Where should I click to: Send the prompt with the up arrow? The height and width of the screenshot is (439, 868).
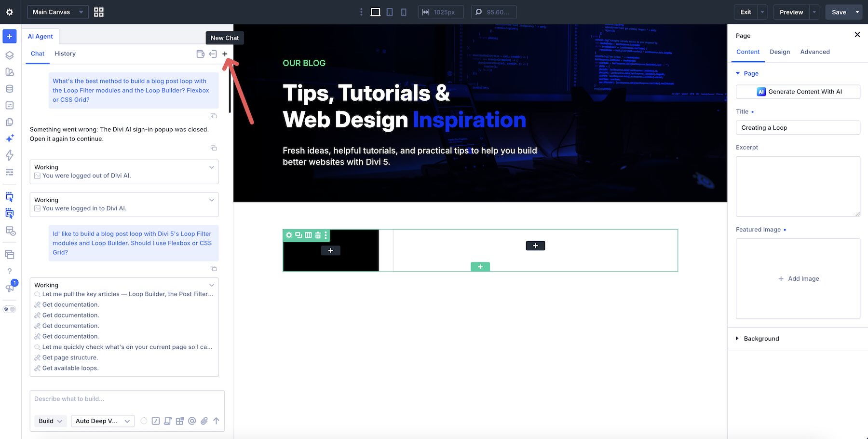[x=216, y=421]
